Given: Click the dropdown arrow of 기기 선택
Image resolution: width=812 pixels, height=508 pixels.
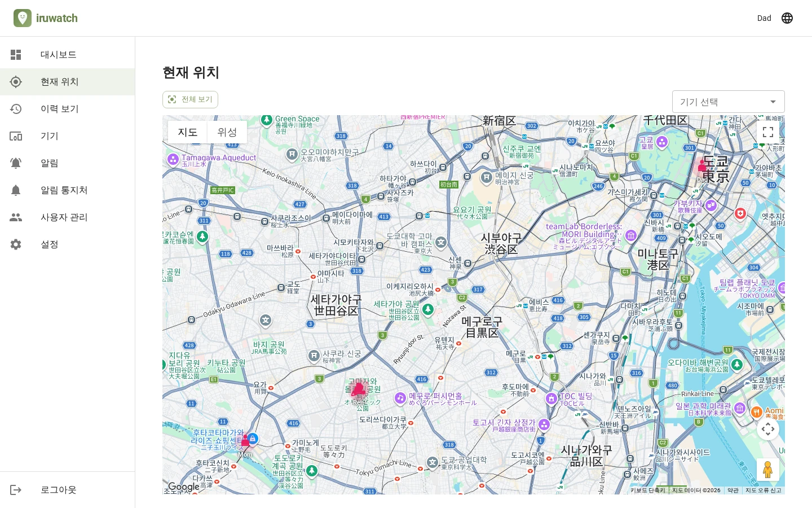Looking at the screenshot, I should 773,102.
